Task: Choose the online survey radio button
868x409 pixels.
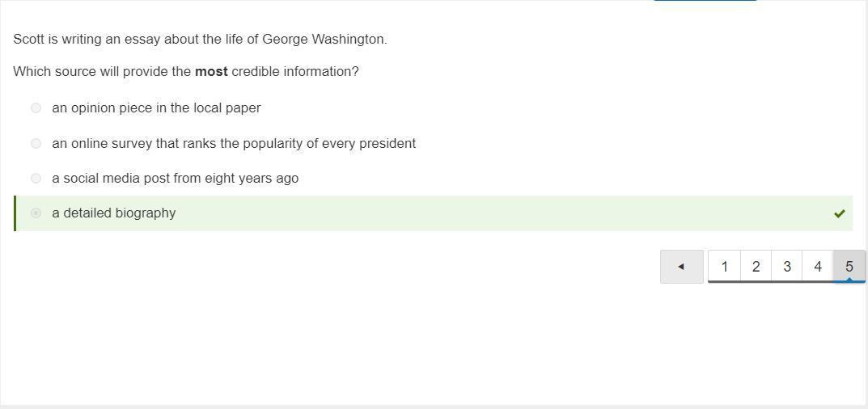Action: pos(36,143)
